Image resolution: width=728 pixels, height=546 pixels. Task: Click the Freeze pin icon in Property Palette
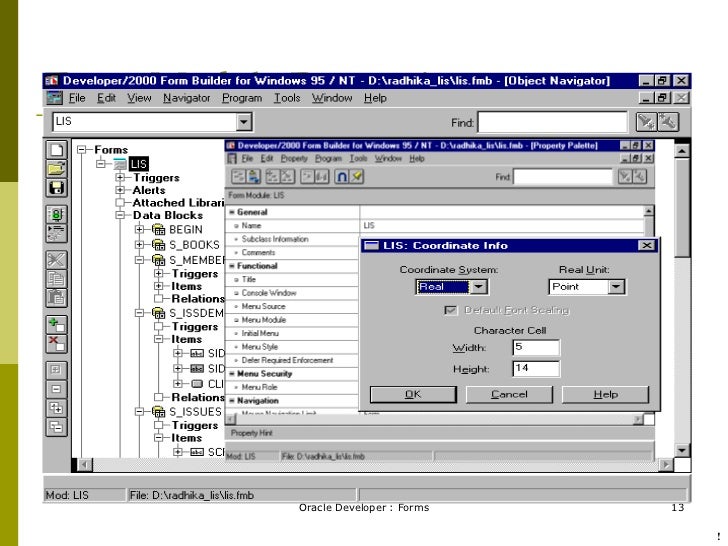[357, 176]
